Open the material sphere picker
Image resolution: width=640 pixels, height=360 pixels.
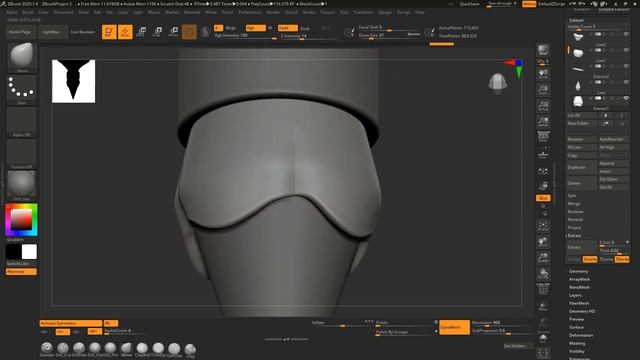click(x=22, y=186)
